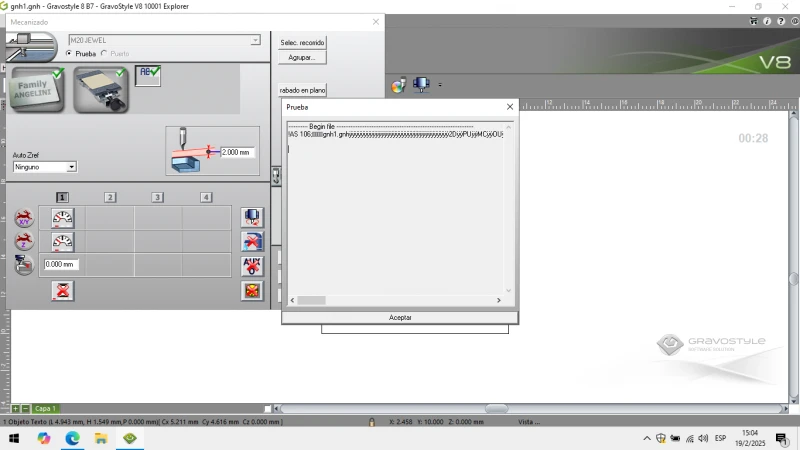
Task: Select the Capa 1 layer tab
Action: pyautogui.click(x=45, y=409)
